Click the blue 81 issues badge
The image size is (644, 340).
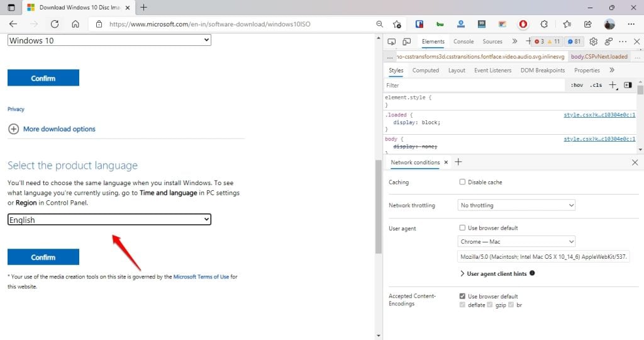click(574, 42)
